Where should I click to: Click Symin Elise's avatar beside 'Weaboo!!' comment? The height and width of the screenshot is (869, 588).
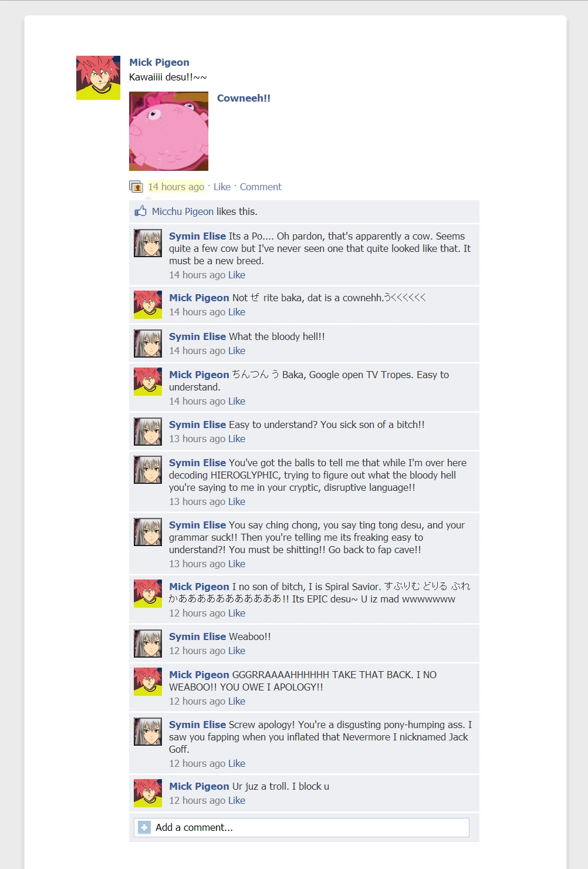coord(148,644)
